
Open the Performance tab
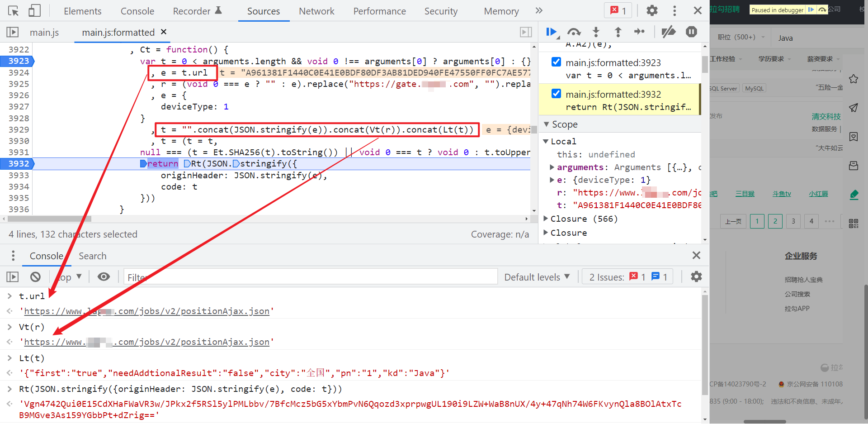click(x=380, y=11)
